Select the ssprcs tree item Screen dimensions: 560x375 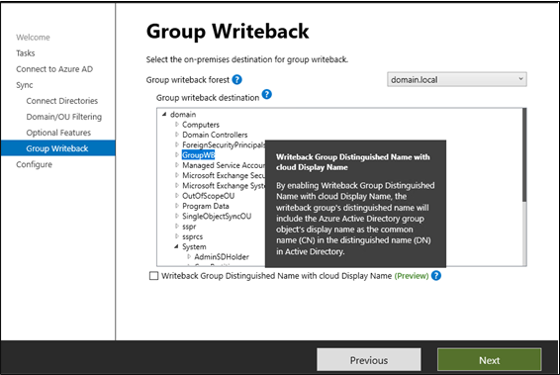coord(192,236)
